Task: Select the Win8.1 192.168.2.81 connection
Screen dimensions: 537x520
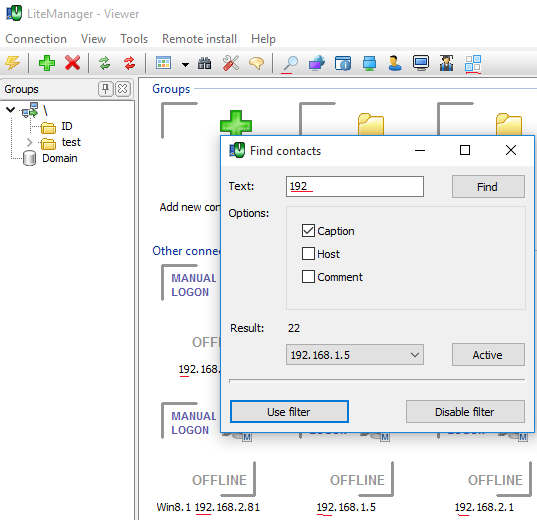Action: (x=208, y=507)
